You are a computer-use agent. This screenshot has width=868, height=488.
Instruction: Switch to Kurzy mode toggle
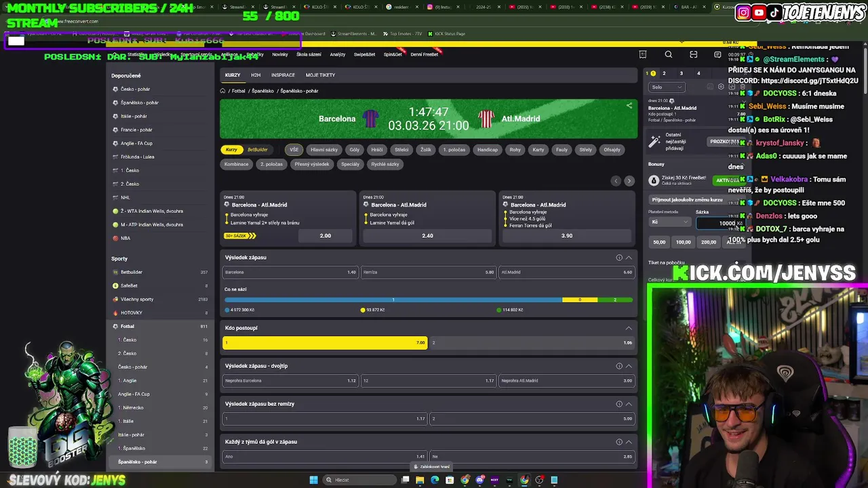(x=232, y=150)
